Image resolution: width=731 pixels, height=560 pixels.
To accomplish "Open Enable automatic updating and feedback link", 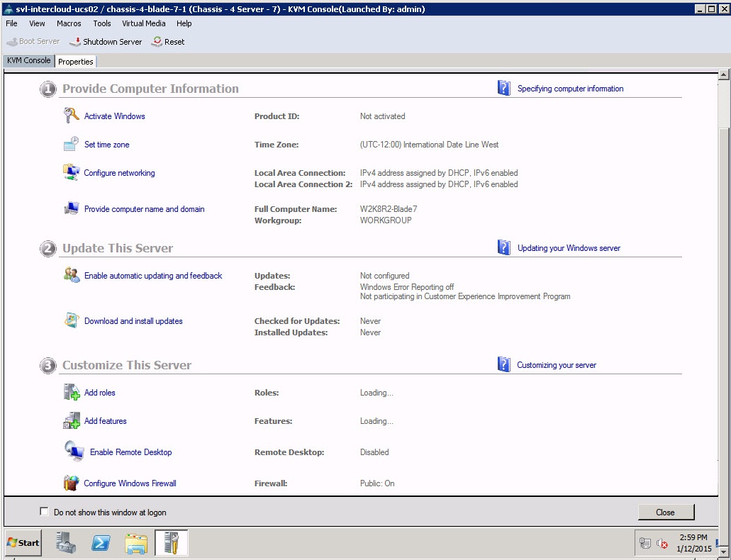I will pos(153,276).
